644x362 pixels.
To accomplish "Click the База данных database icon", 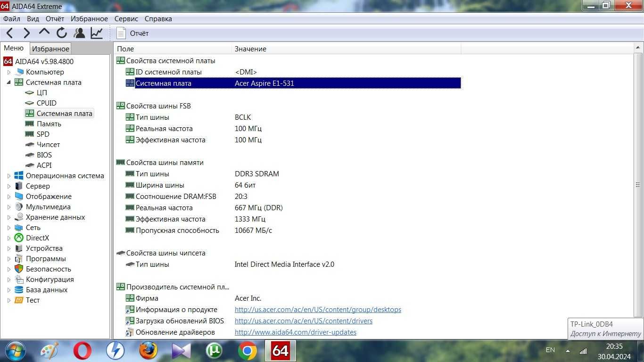I will point(19,290).
